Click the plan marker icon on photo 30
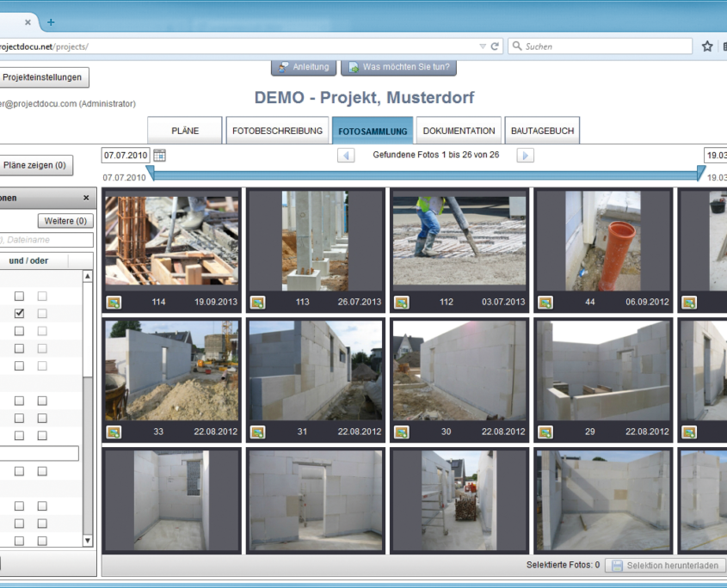727x588 pixels. click(400, 432)
